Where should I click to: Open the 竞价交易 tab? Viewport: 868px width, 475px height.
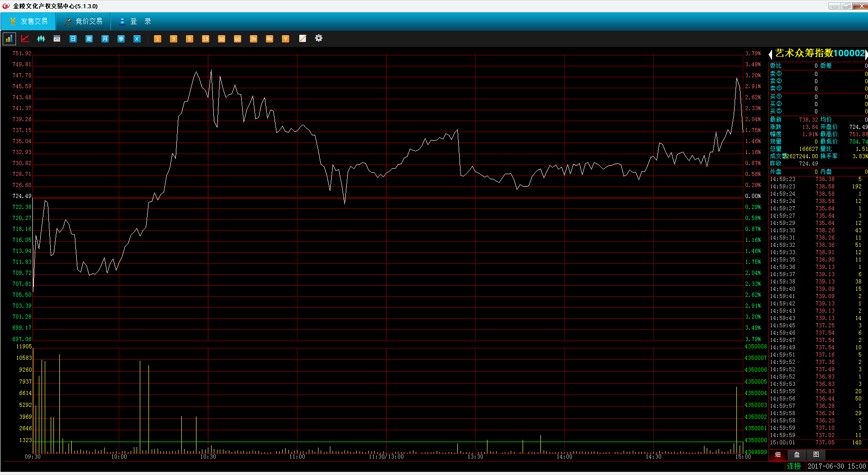83,21
